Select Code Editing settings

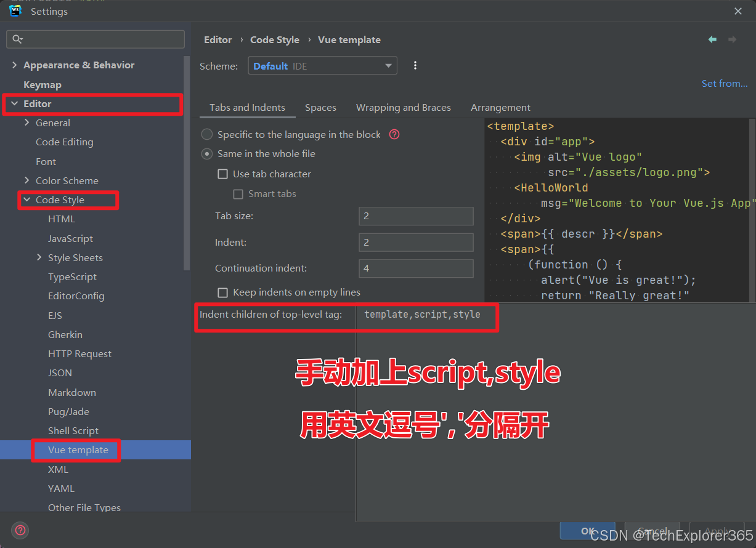[x=65, y=142]
